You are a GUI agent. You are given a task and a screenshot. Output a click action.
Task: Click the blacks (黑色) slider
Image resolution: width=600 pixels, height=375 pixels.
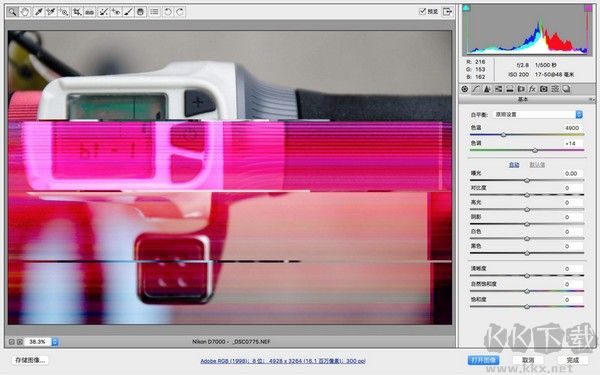(x=527, y=253)
